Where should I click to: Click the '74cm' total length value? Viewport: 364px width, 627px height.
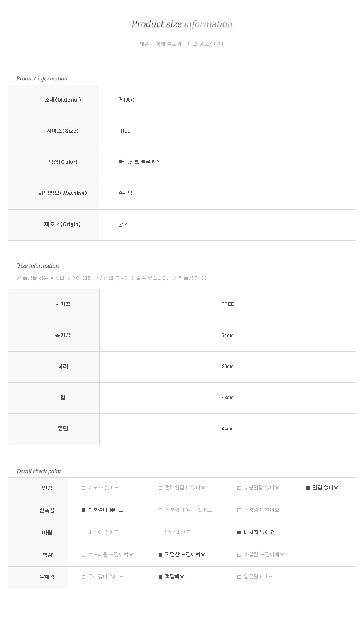(x=228, y=335)
